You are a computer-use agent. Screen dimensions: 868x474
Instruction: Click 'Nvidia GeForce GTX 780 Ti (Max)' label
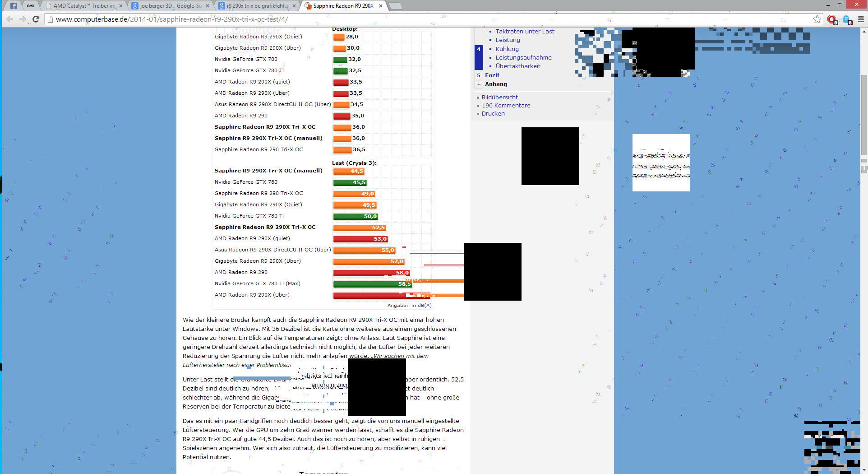coord(257,283)
